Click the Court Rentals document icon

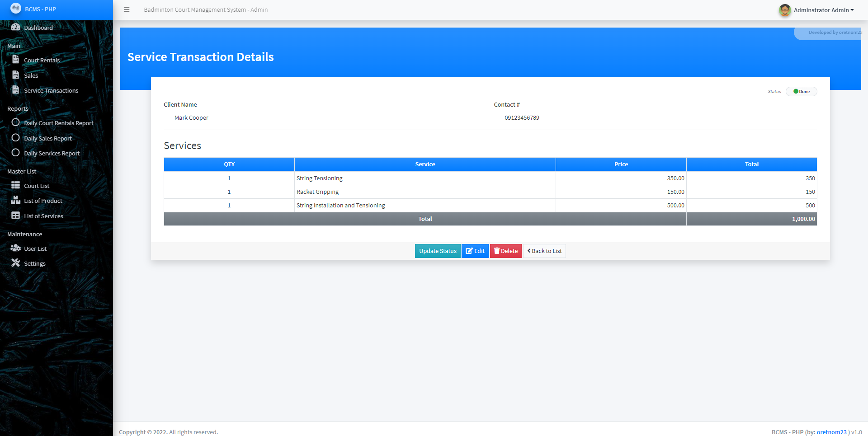point(16,60)
